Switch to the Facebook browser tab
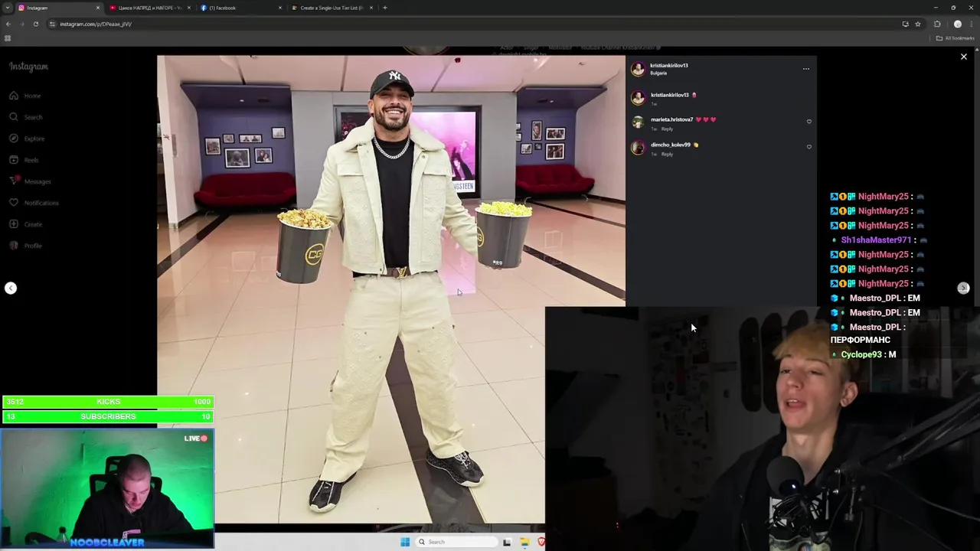This screenshot has width=980, height=551. tap(240, 8)
